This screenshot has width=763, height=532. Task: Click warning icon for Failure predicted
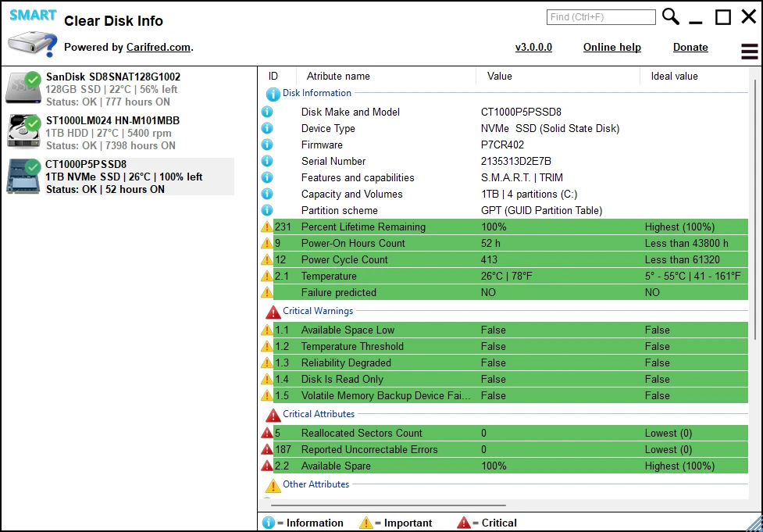point(267,292)
